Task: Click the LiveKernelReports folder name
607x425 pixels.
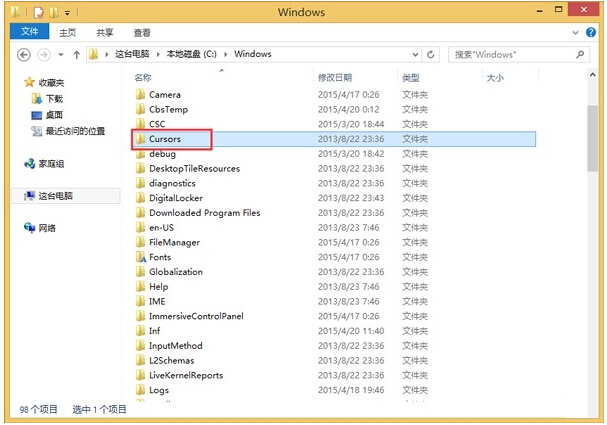Action: [186, 375]
